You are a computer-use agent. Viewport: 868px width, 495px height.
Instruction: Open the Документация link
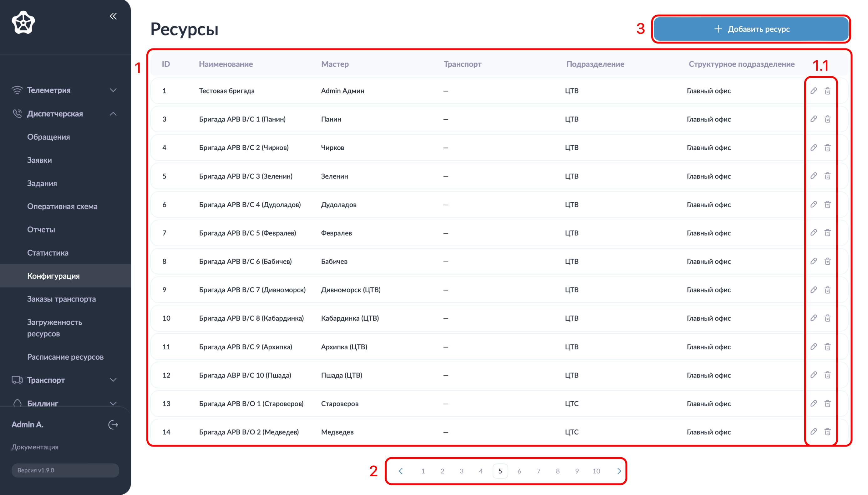coord(35,447)
